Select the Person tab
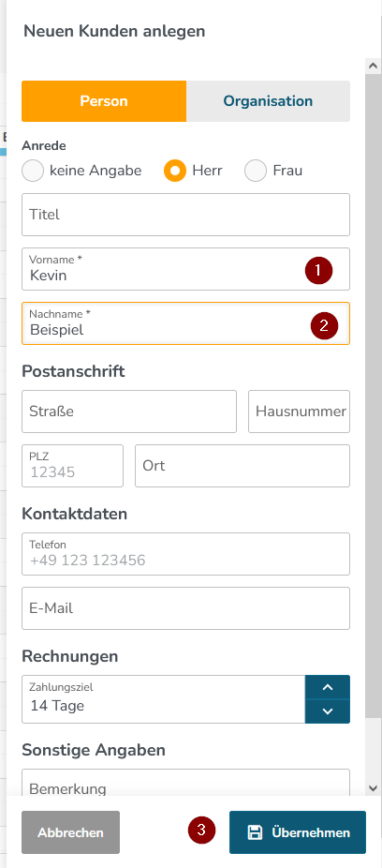382x868 pixels. (x=104, y=101)
